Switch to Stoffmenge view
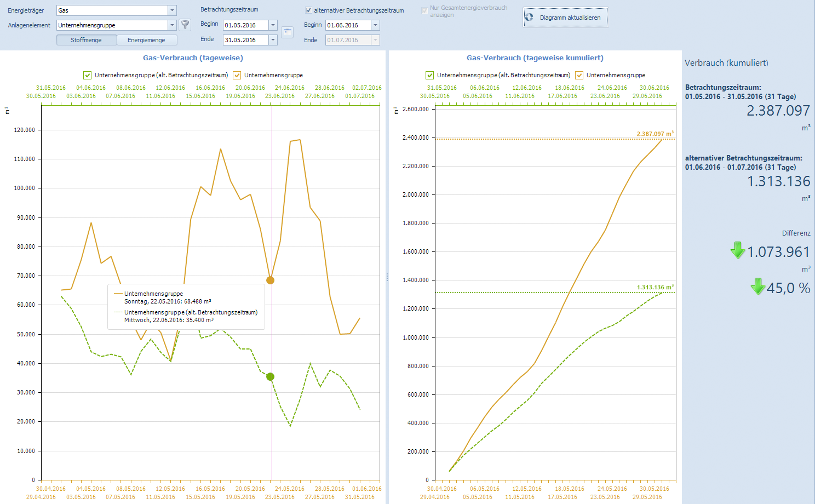 (87, 40)
